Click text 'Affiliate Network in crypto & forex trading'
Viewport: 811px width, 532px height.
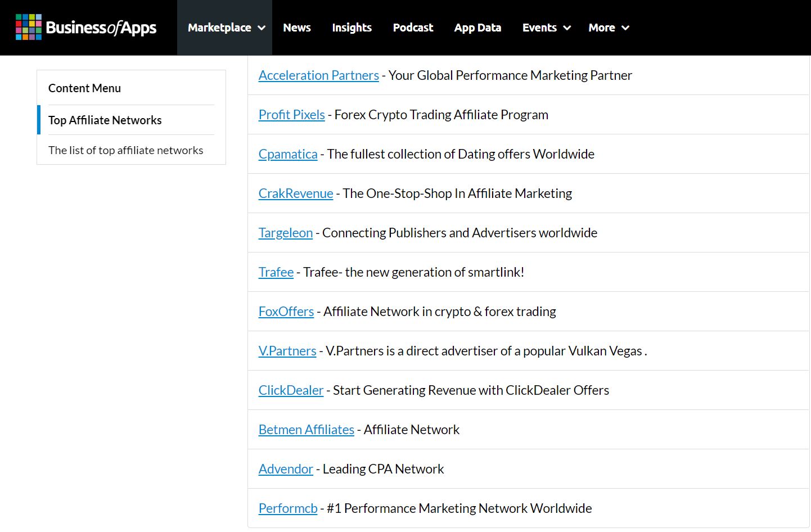440,312
